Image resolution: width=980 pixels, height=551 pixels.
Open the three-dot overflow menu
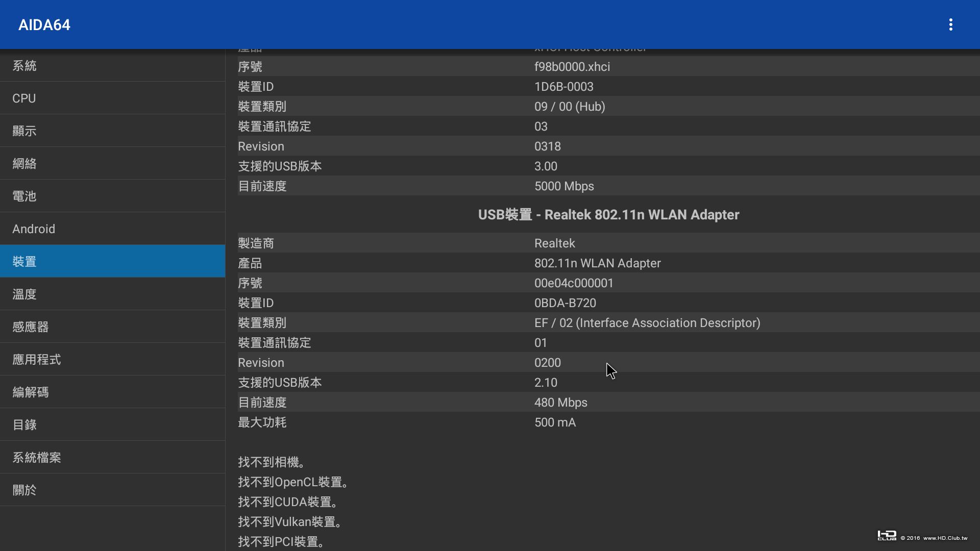950,24
